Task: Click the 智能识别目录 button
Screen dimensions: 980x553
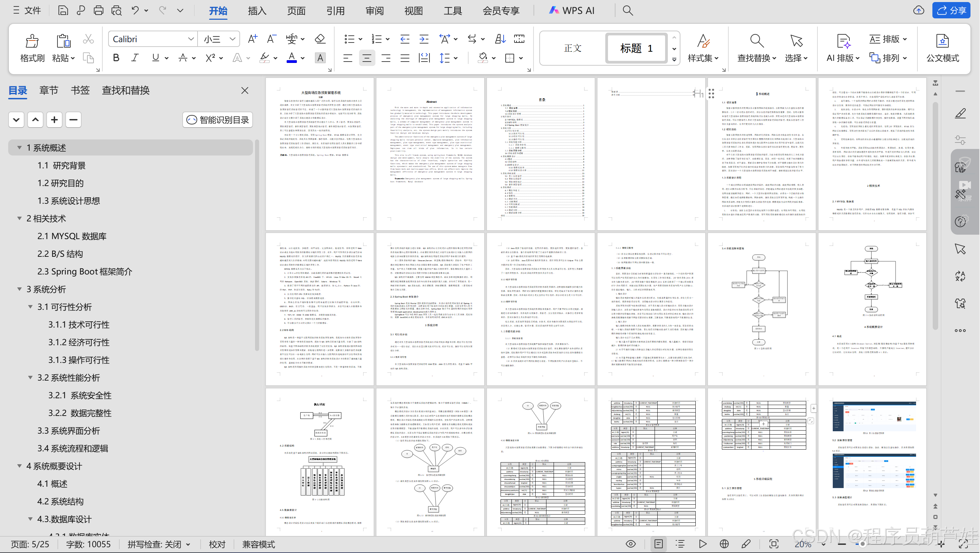Action: click(218, 120)
